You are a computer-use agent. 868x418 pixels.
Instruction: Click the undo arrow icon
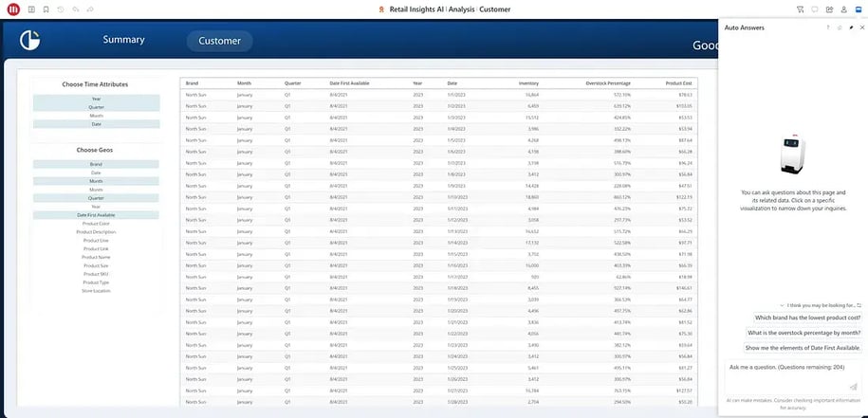pos(61,9)
